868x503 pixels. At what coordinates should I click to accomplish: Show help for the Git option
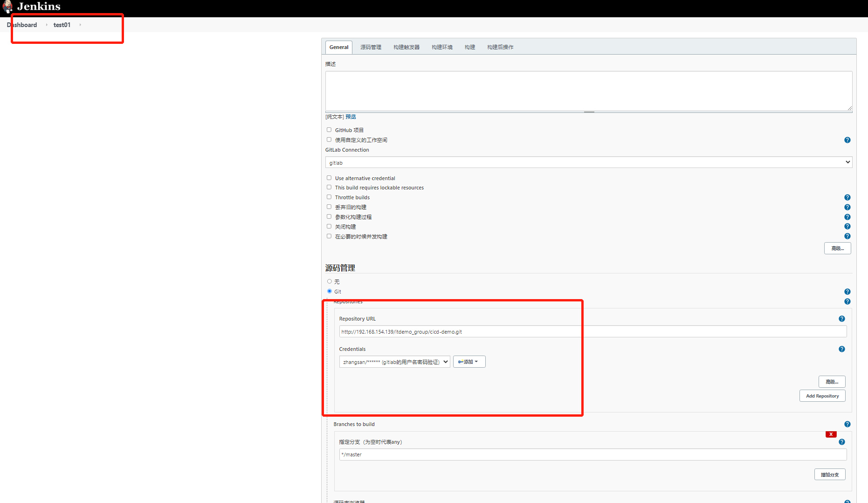(x=847, y=292)
